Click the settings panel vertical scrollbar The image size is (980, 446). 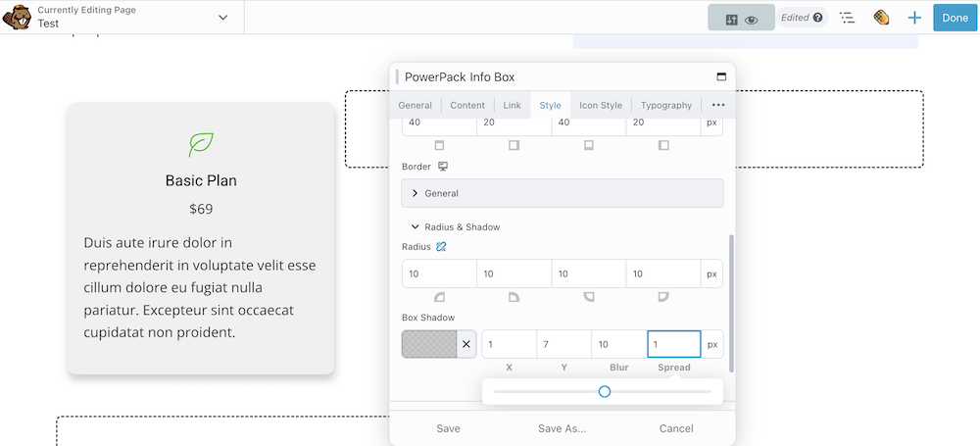[x=731, y=304]
